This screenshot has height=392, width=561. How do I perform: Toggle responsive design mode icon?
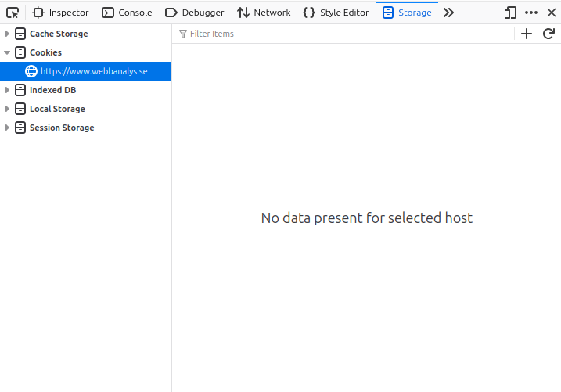click(x=510, y=13)
